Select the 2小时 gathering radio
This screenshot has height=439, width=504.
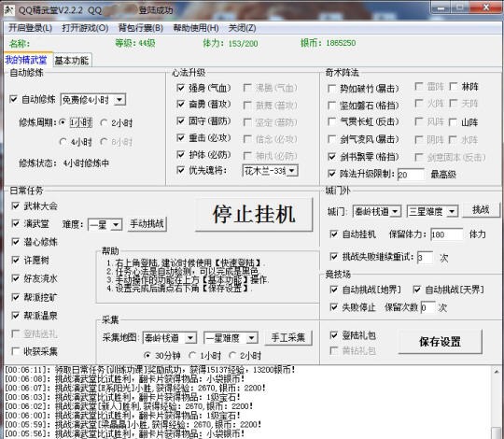[x=232, y=355]
